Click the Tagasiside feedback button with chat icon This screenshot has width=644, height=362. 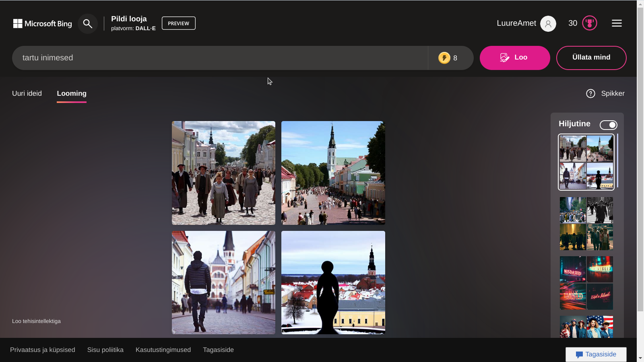596,354
